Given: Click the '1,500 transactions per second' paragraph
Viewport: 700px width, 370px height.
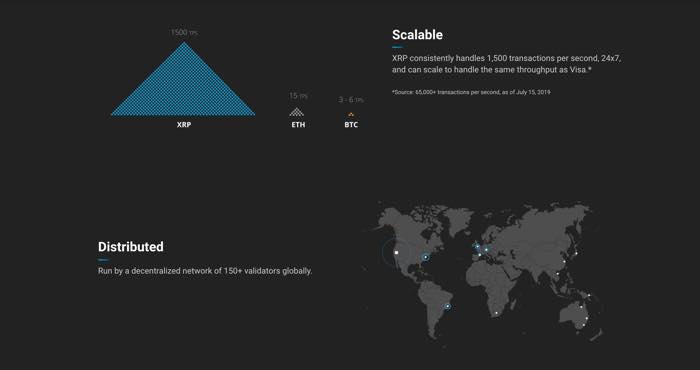Looking at the screenshot, I should point(507,64).
